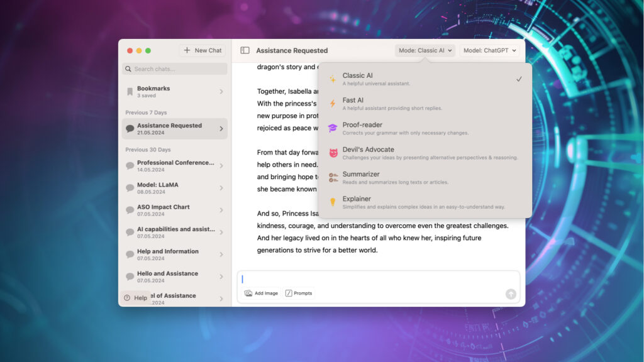Click chat bubble icon for Professional Conference
The image size is (644, 362).
click(x=130, y=166)
